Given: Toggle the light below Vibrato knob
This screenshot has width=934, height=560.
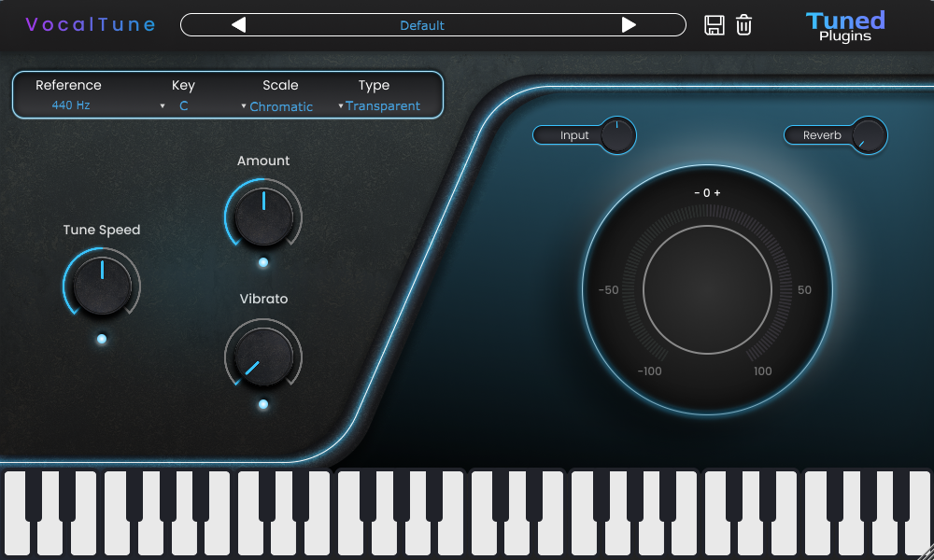Looking at the screenshot, I should [x=263, y=404].
